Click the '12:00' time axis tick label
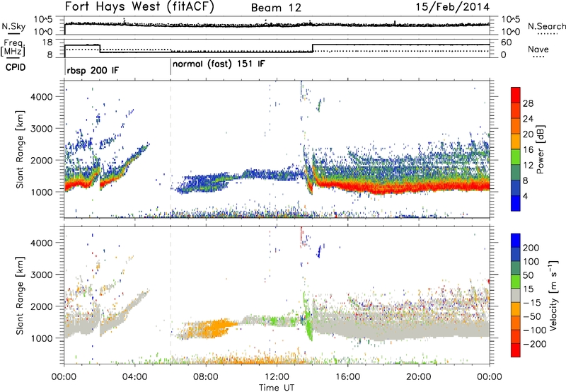Image resolution: width=566 pixels, height=392 pixels. (277, 377)
